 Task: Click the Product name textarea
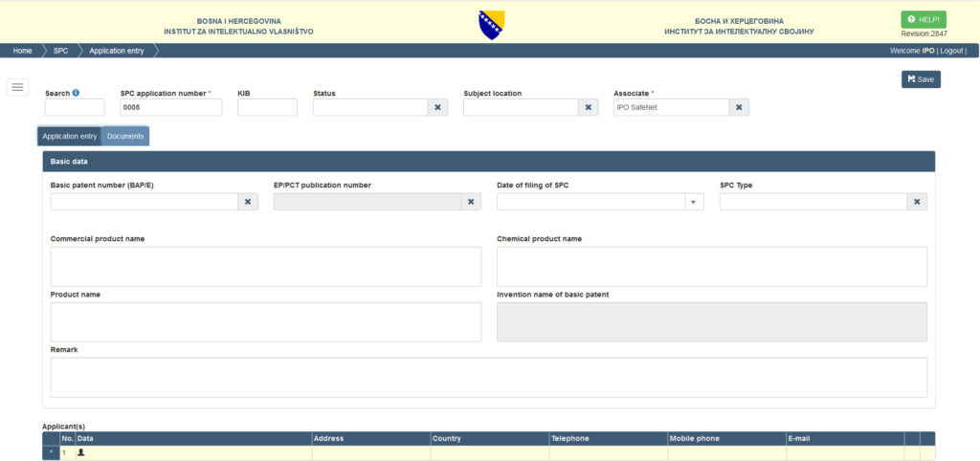(266, 322)
